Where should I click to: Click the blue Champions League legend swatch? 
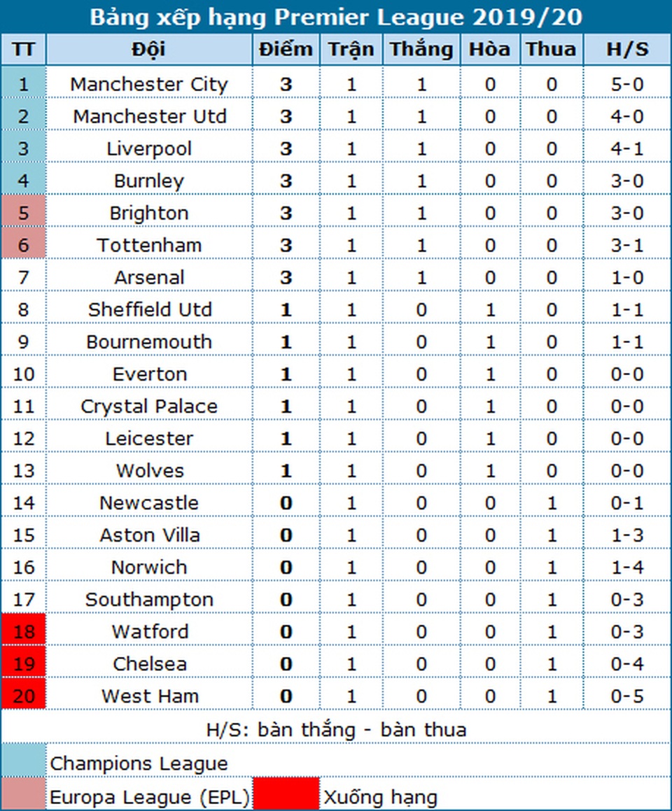tap(24, 761)
